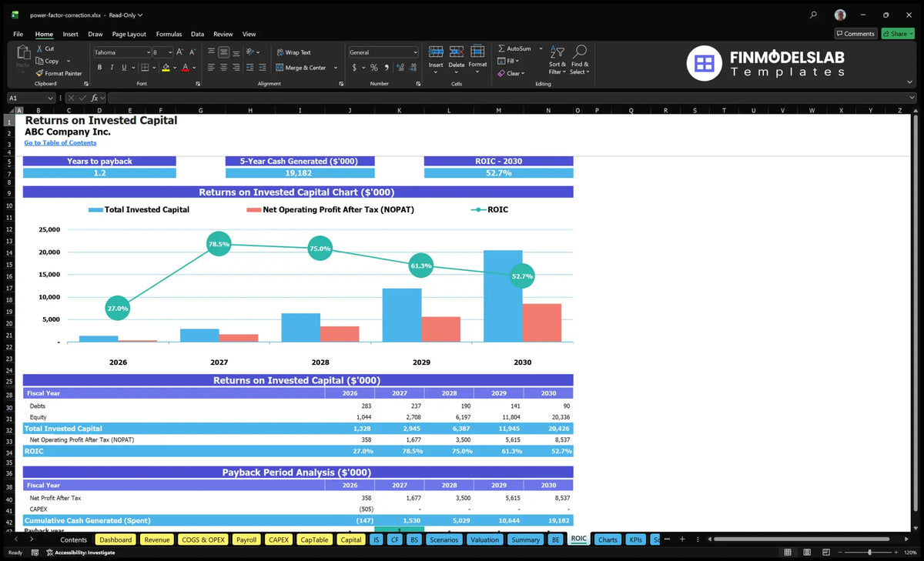
Task: Add a new sheet with plus icon
Action: point(681,539)
